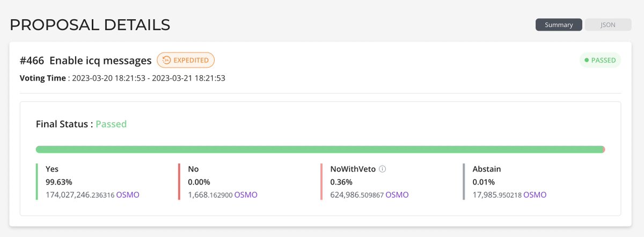Screen dimensions: 644x237
Task: Click the proposal title "#466 Enable icq messages"
Action: [x=86, y=60]
